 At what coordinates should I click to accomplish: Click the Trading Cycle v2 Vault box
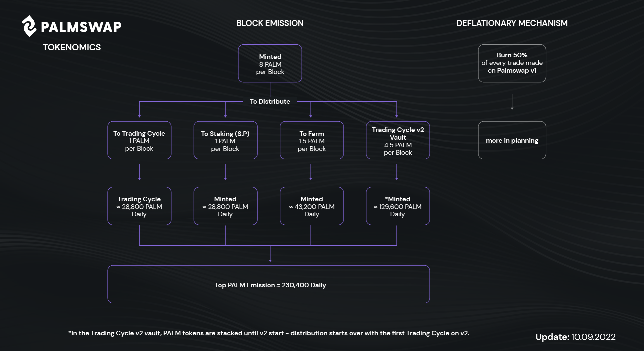(x=398, y=140)
